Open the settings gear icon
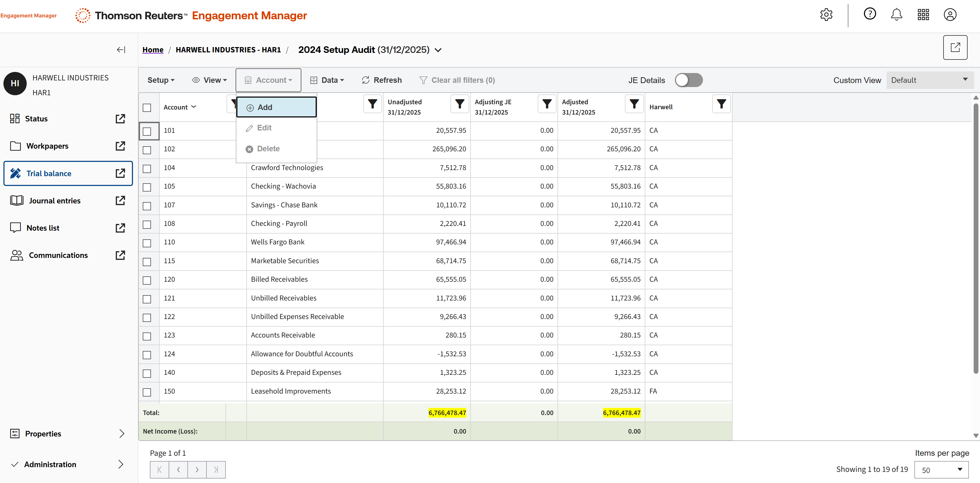This screenshot has height=483, width=980. click(x=826, y=15)
